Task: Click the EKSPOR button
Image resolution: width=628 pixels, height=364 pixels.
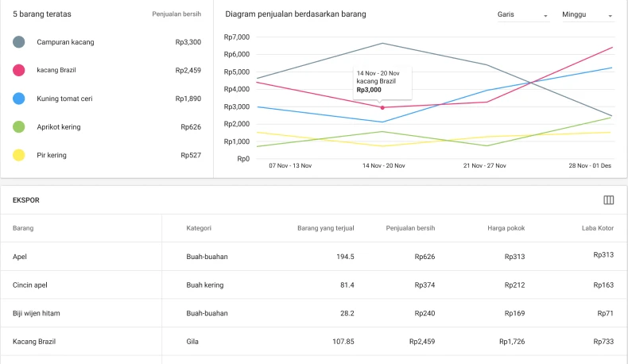Action: (26, 200)
